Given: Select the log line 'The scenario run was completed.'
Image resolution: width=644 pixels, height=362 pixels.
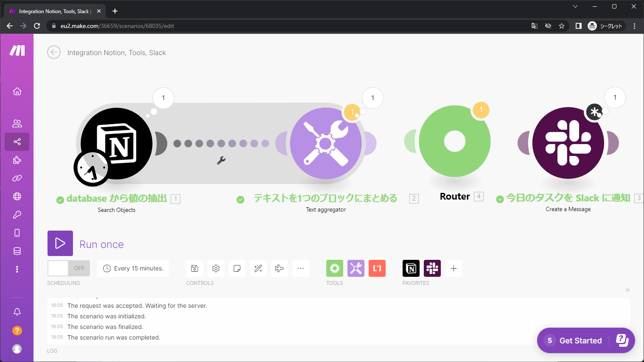Looking at the screenshot, I should [114, 337].
